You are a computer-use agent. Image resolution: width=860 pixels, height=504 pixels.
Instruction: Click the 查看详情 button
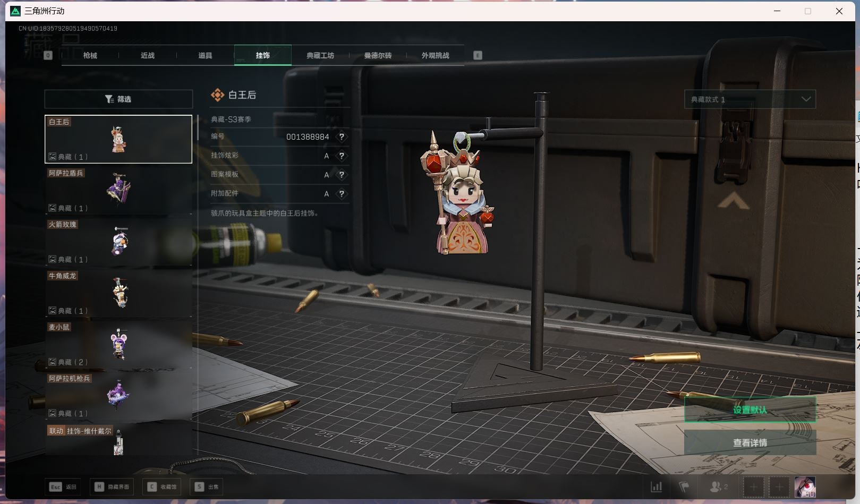click(750, 442)
